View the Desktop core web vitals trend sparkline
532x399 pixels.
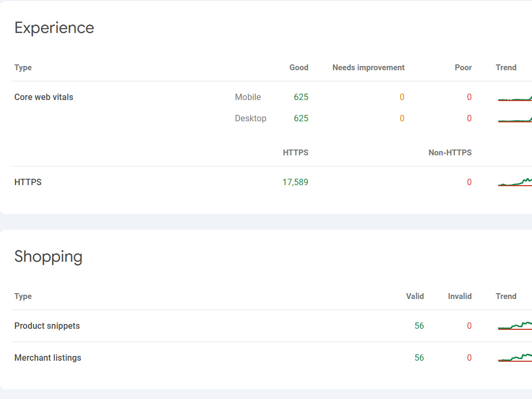(514, 119)
